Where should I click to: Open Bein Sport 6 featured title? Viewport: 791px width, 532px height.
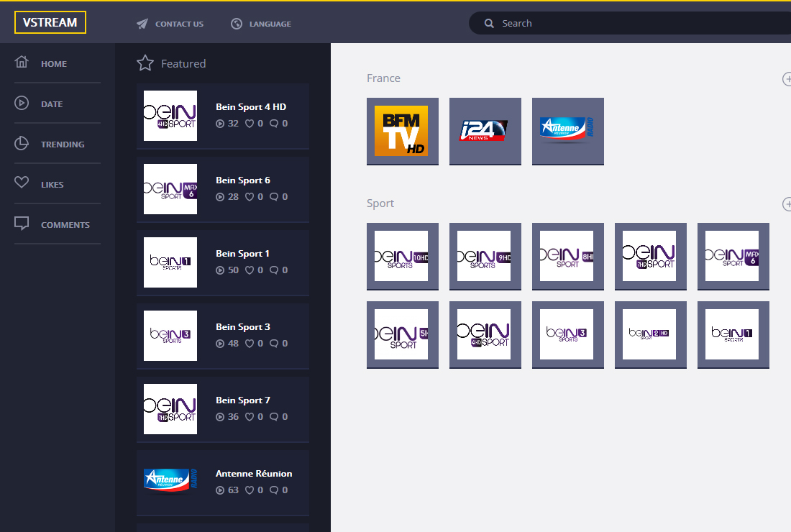click(243, 180)
